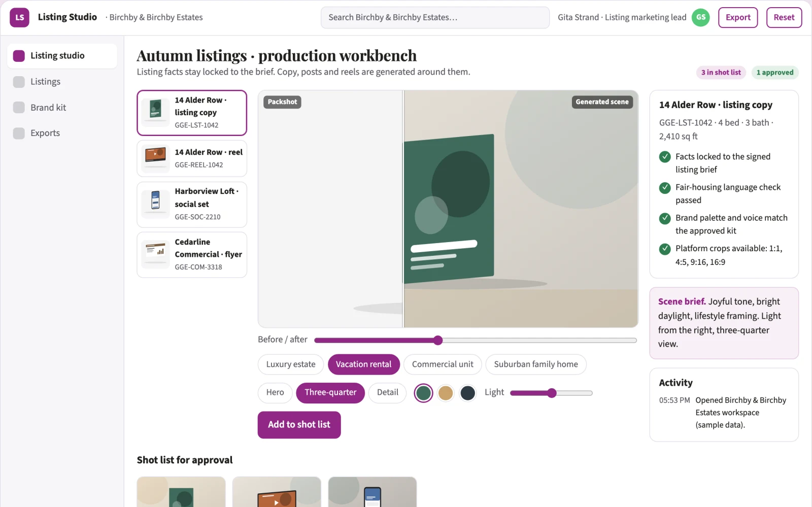This screenshot has width=812, height=507.
Task: Adjust the Before / after slider handle
Action: pyautogui.click(x=438, y=340)
